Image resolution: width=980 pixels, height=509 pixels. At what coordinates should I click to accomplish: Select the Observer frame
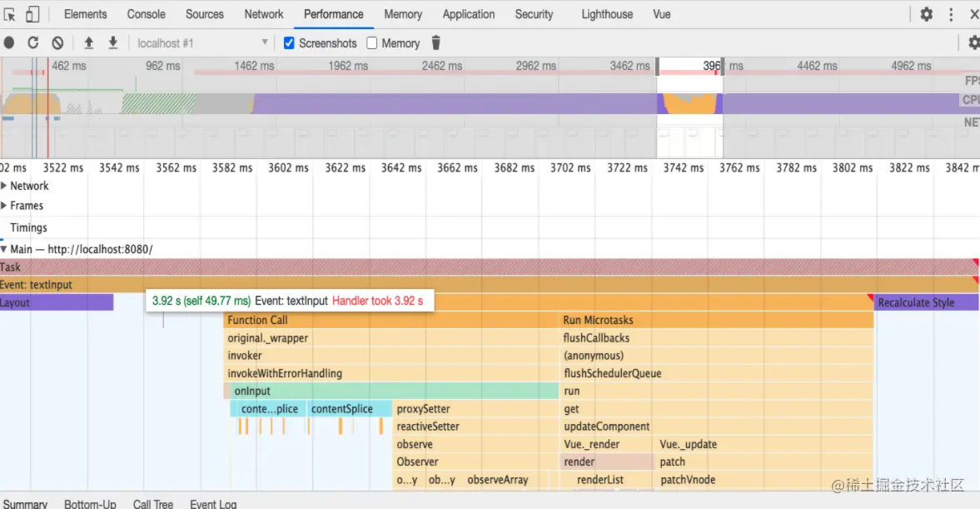tap(476, 462)
